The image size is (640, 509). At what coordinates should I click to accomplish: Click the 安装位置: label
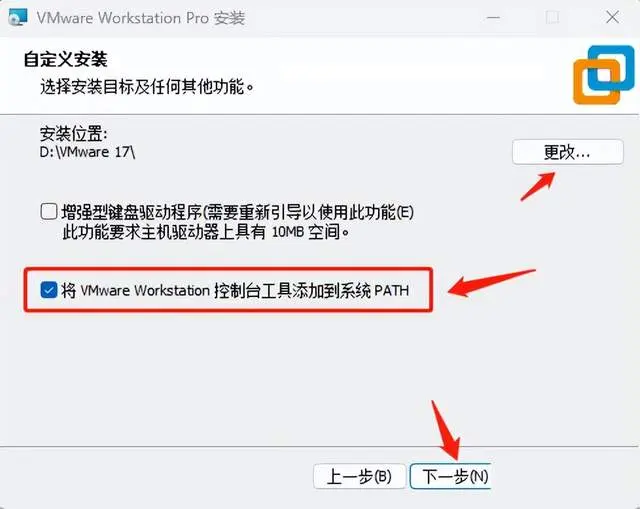(x=73, y=133)
